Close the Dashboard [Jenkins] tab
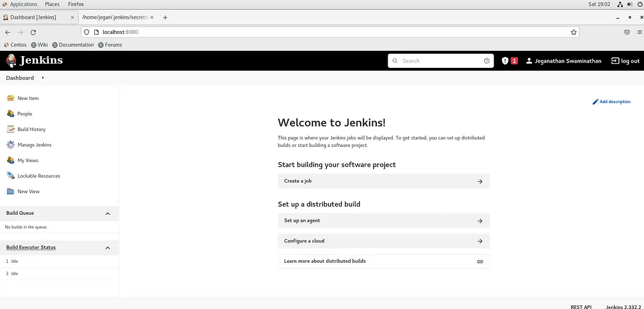The height and width of the screenshot is (309, 644). click(x=72, y=18)
